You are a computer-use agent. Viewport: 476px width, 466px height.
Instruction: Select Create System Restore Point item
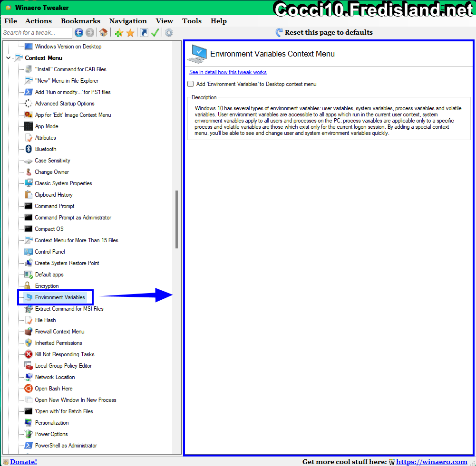tap(67, 263)
